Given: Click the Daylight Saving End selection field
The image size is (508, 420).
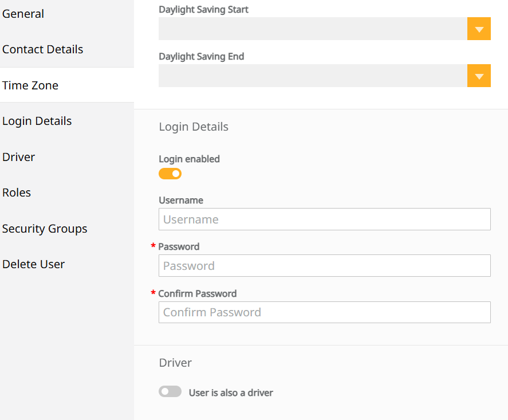Looking at the screenshot, I should click(x=313, y=76).
